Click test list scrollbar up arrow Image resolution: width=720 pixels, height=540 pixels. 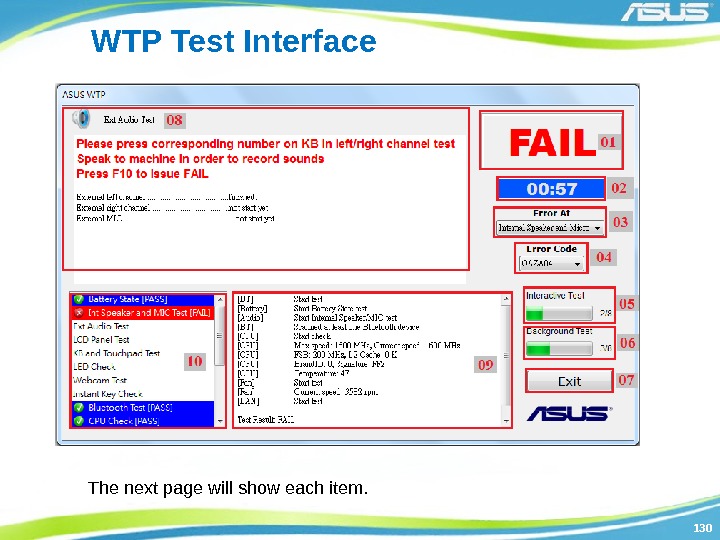pos(220,300)
